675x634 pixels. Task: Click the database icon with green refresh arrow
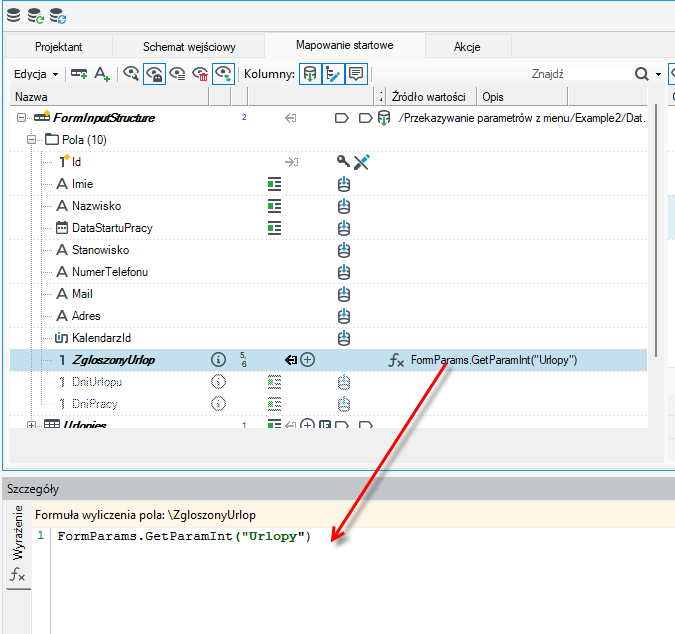(x=36, y=16)
